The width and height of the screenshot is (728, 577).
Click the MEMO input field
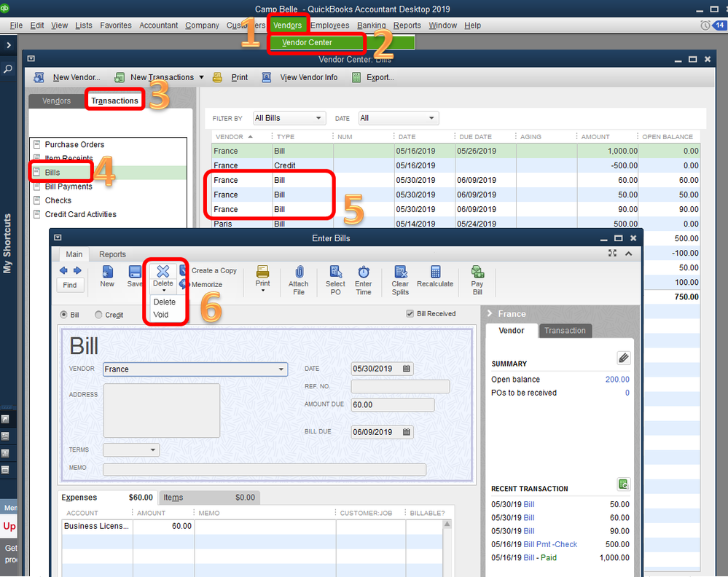coord(265,469)
